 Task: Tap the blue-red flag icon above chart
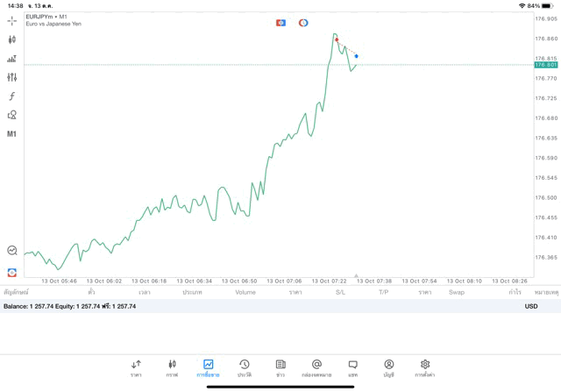pyautogui.click(x=280, y=23)
